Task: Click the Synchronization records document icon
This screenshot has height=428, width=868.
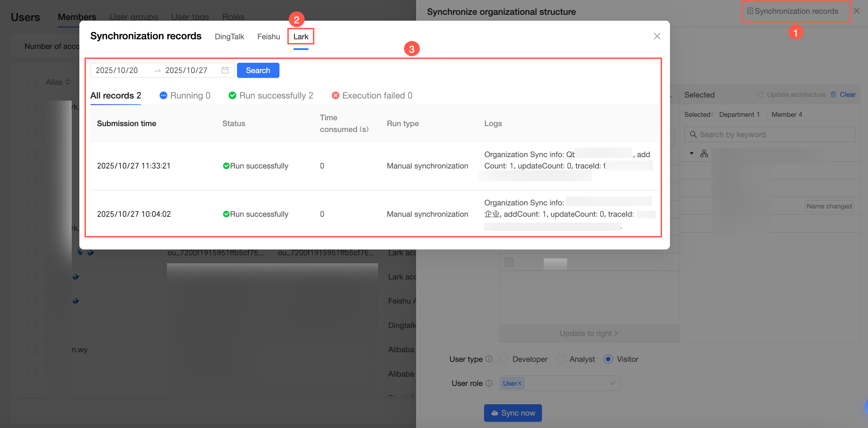Action: (x=750, y=11)
